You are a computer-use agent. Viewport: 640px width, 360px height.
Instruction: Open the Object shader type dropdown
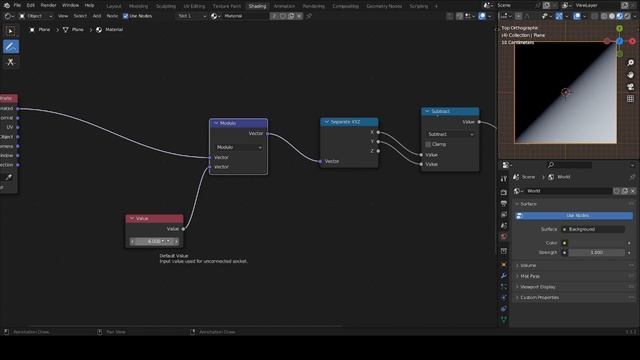tap(36, 16)
